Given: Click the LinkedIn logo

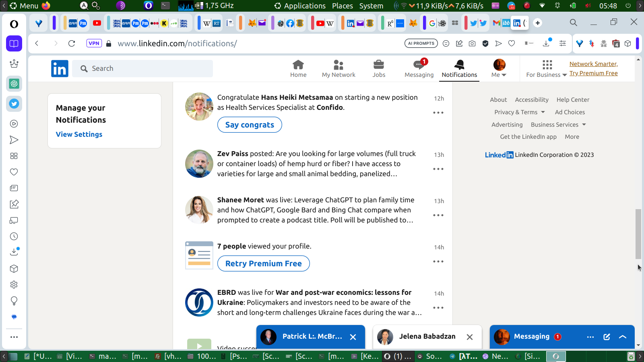Looking at the screenshot, I should pos(60,69).
